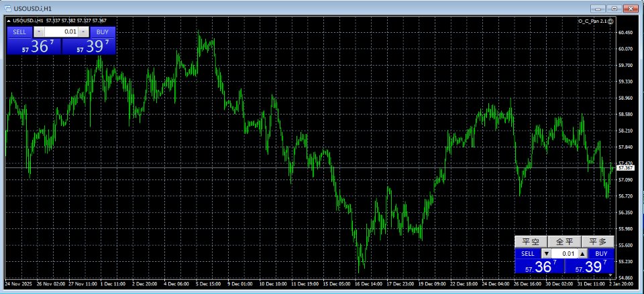Focus the upper panel 0.01 volume field
Viewport: 644px width, 294px height.
61,31
